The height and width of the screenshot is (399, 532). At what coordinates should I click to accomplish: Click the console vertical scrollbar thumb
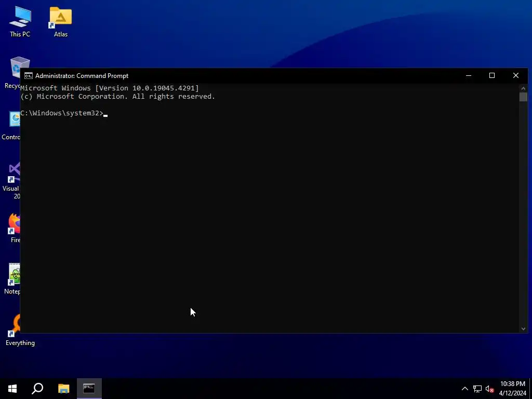[523, 97]
